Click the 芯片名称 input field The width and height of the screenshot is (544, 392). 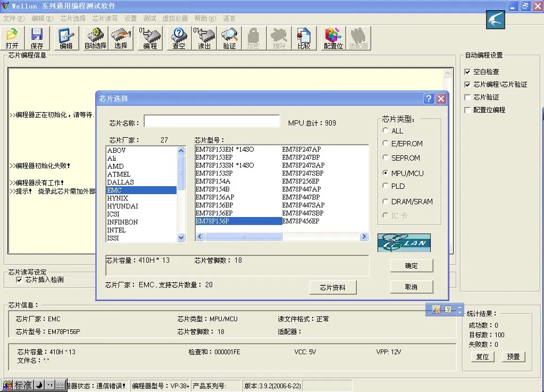[x=212, y=121]
